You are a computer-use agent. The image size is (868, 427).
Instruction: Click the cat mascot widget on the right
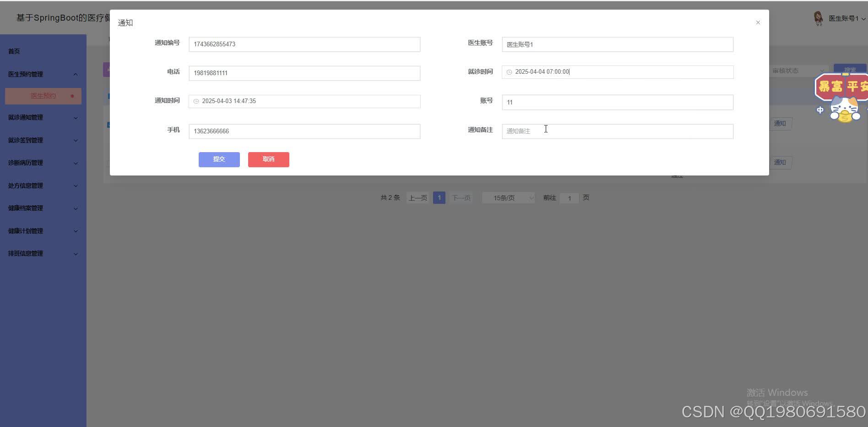844,108
